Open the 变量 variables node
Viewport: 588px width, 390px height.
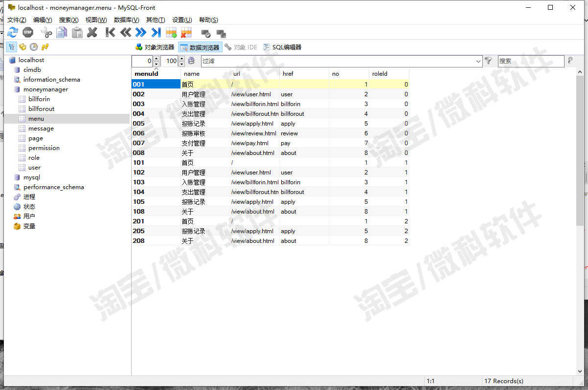click(29, 226)
